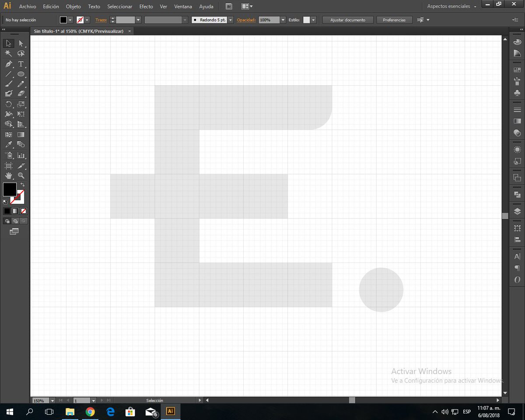Swap fill and stroke colors arrow

click(x=22, y=185)
